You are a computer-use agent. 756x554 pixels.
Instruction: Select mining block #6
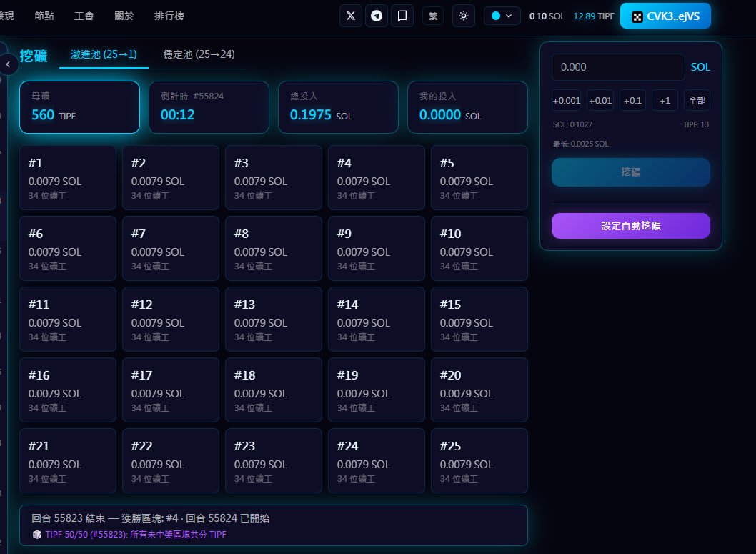coord(67,249)
